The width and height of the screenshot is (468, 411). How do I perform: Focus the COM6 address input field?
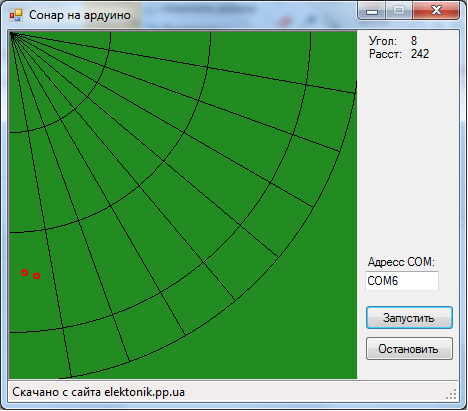402,281
